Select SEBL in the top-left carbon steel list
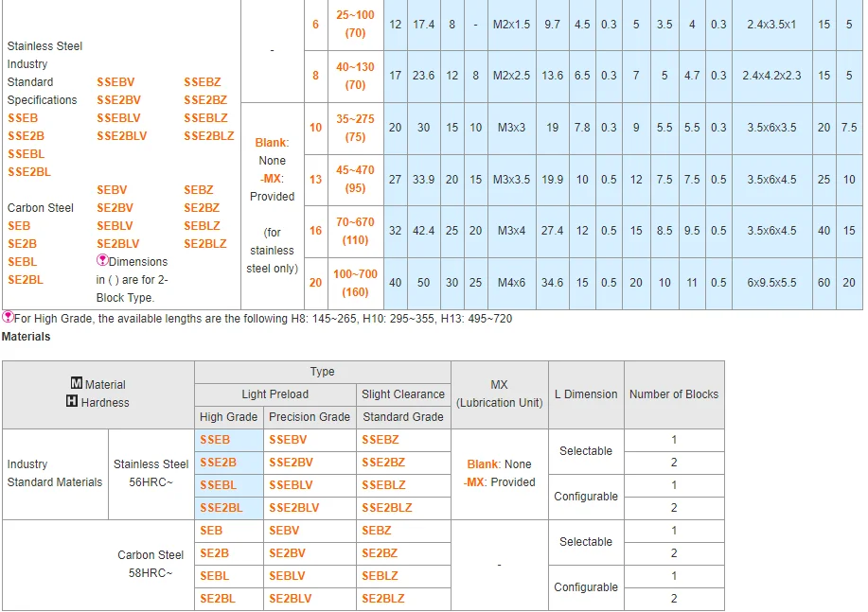868x612 pixels. point(23,262)
